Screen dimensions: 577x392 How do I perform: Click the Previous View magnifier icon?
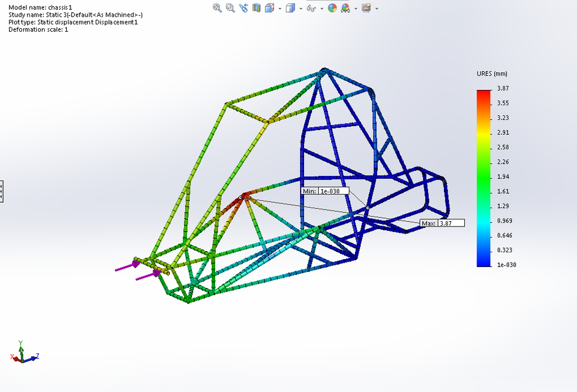point(243,8)
